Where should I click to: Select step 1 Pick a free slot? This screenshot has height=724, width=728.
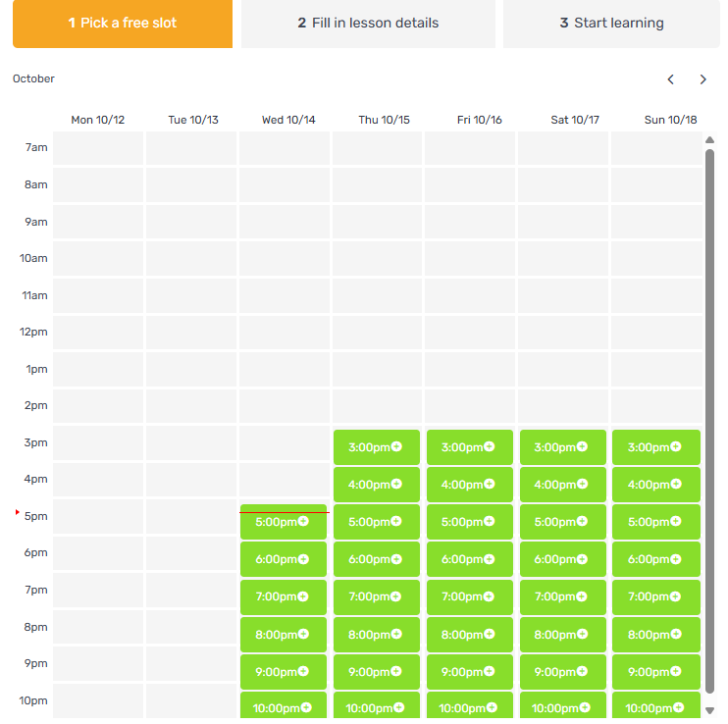123,24
